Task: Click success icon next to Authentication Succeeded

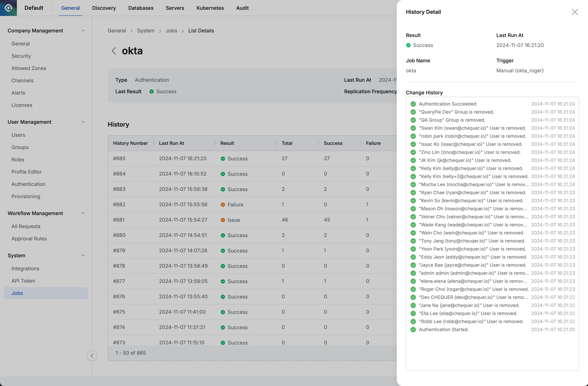Action: tap(413, 104)
